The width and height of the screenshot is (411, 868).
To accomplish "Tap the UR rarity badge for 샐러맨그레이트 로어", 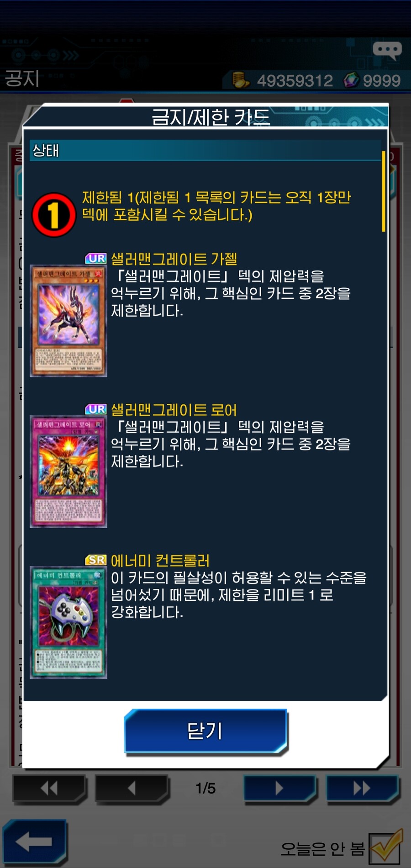I will point(96,409).
